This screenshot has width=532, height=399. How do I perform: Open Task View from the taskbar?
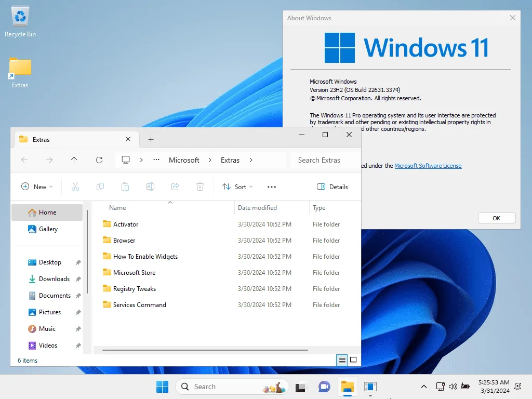point(300,387)
